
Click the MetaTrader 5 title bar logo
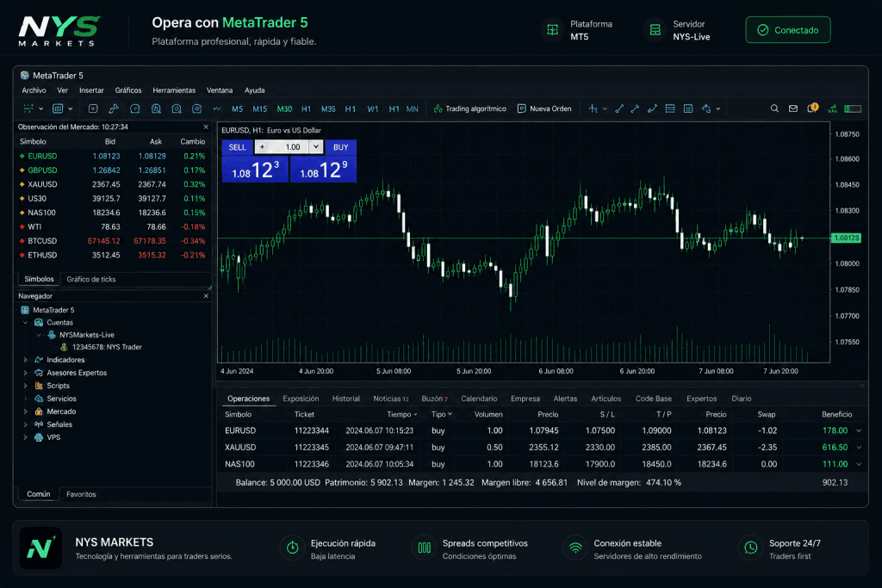click(25, 75)
